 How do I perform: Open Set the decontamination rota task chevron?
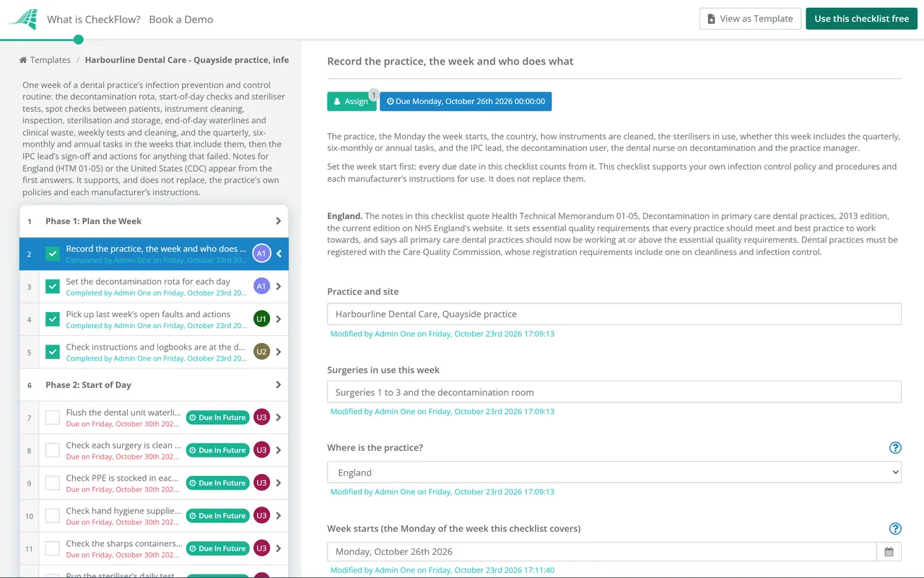coord(279,287)
